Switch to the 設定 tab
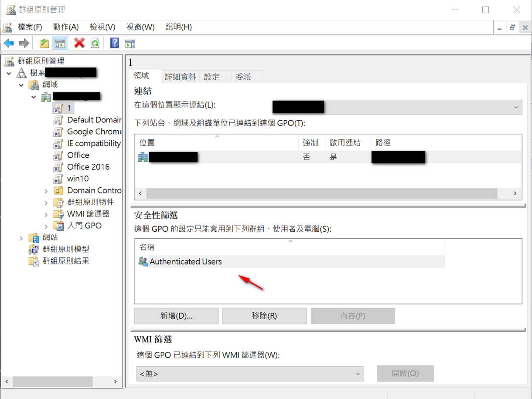The image size is (532, 399). 212,77
